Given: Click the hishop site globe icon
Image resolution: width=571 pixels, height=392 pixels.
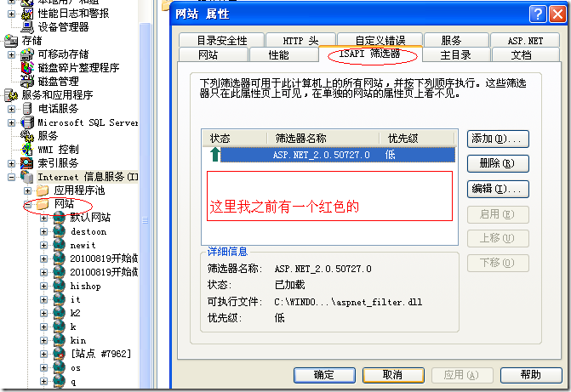Looking at the screenshot, I should 59,286.
